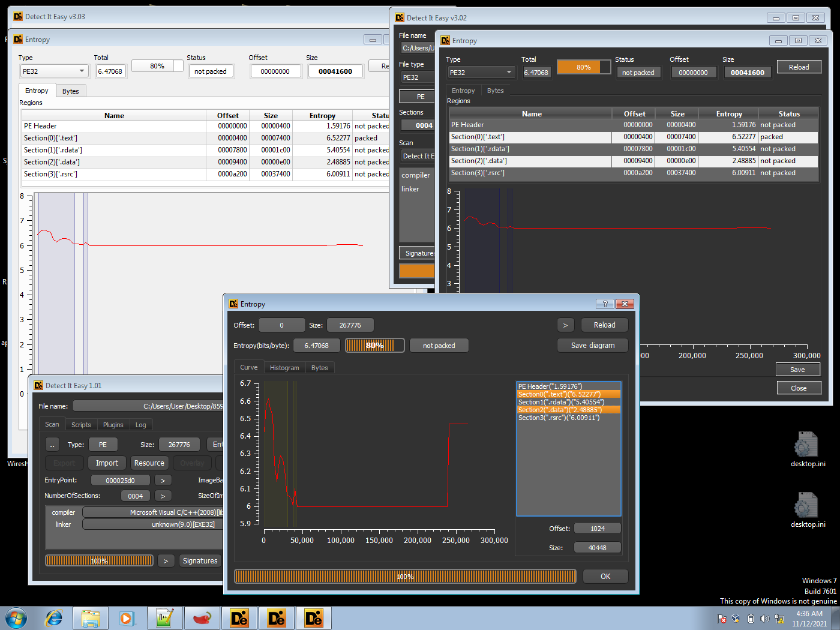Open Bytes tab in v3.03 Entropy window

(x=71, y=91)
